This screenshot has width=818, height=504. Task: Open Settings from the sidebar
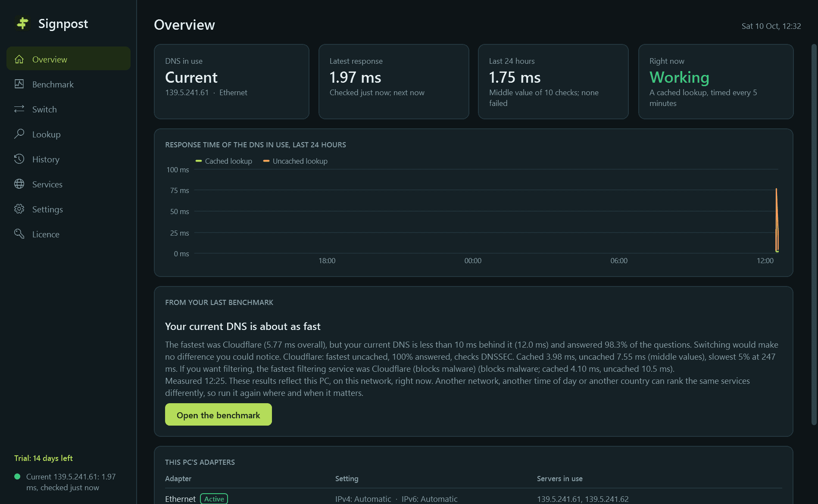coord(69,209)
